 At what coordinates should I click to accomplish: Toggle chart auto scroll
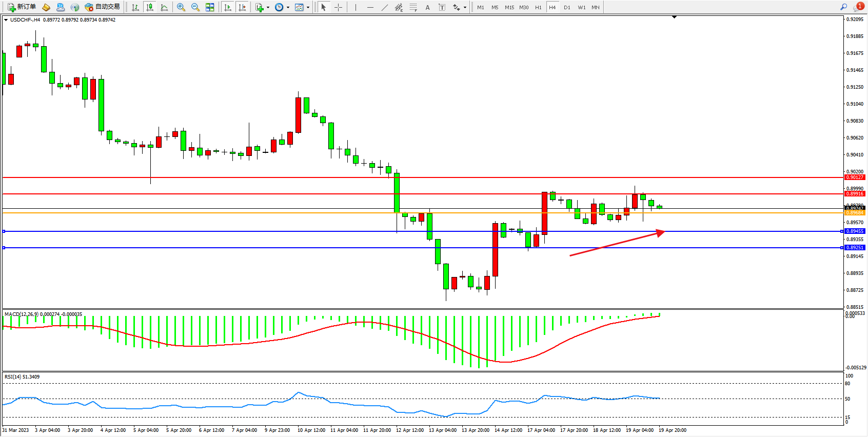[x=228, y=7]
